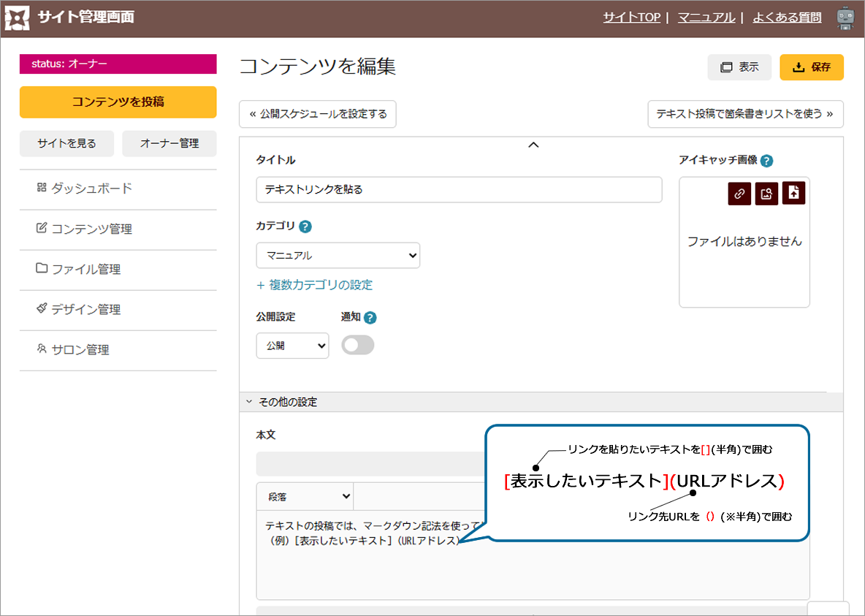Screen dimensions: 865x616
Task: Click the image select icon in eyecatch panel
Action: coord(766,194)
